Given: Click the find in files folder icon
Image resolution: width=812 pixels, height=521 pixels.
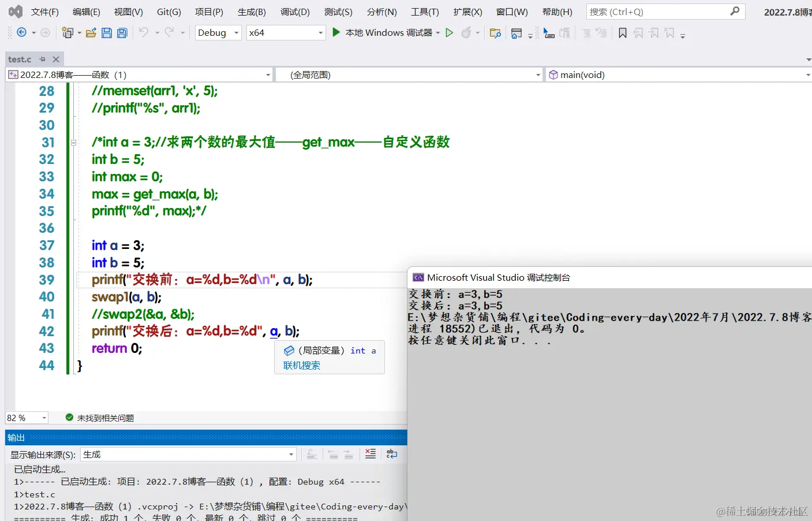Looking at the screenshot, I should coord(495,33).
